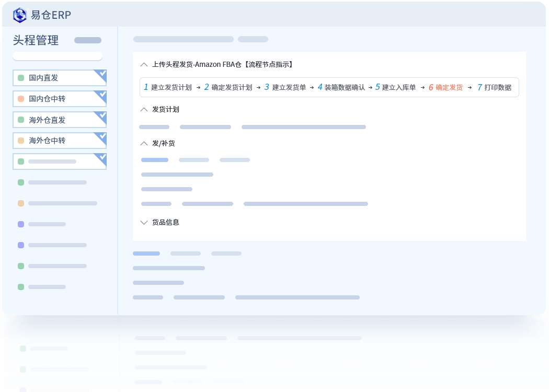549x392 pixels.
Task: Go to step 1 建立发货计划
Action: pos(168,87)
